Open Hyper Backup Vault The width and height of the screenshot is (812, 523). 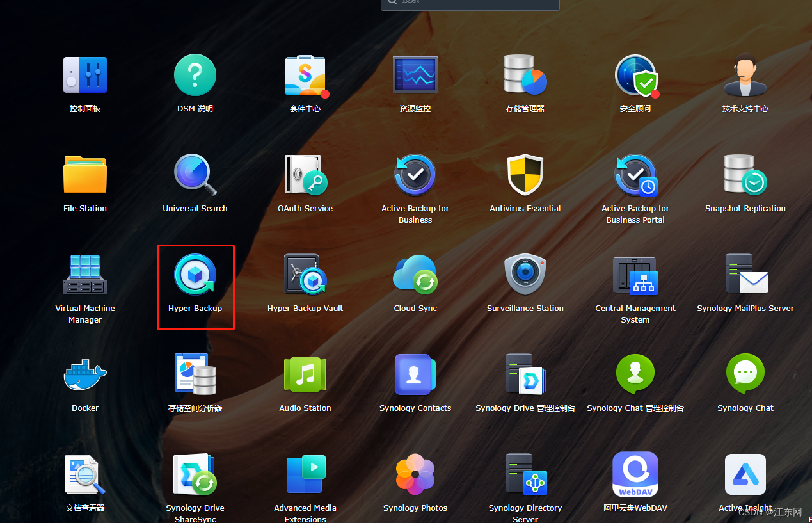(x=305, y=275)
